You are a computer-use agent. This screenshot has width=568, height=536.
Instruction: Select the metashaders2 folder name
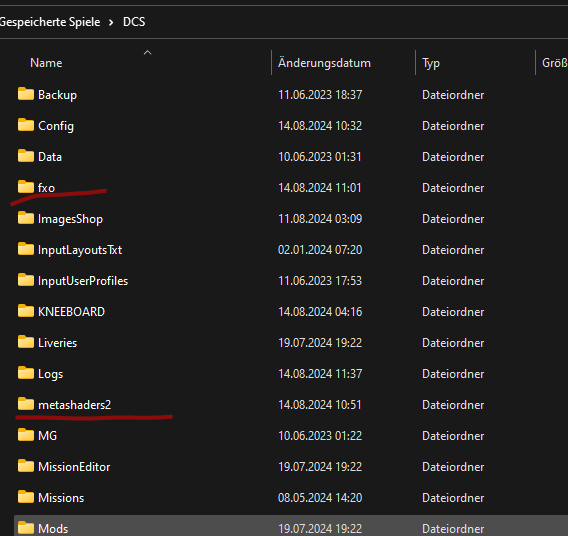(x=75, y=405)
